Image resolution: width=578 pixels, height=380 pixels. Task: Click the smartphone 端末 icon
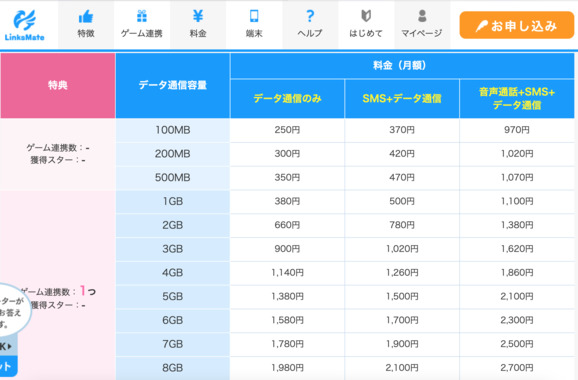(x=254, y=16)
